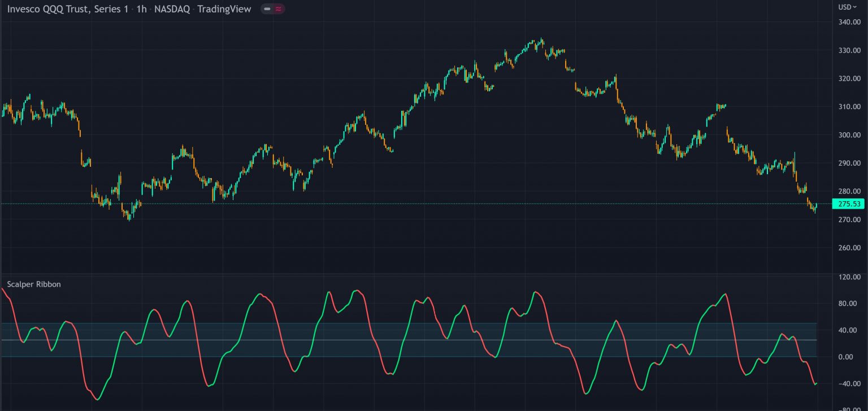
Task: Expand the currency options via the USD chevron
Action: [856, 7]
